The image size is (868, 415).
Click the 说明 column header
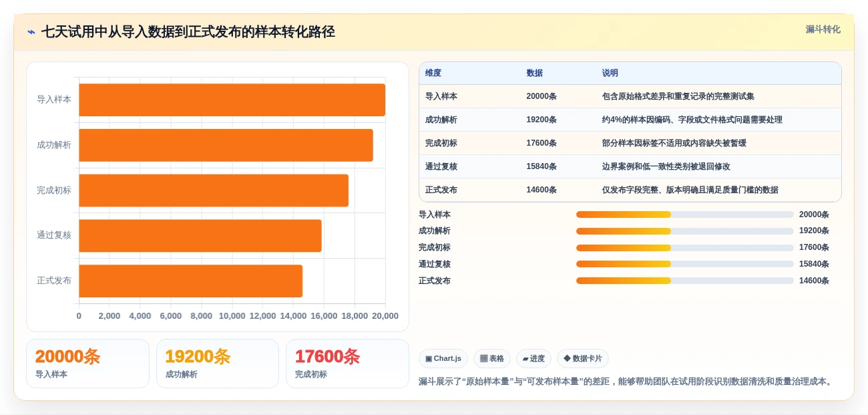pos(610,73)
